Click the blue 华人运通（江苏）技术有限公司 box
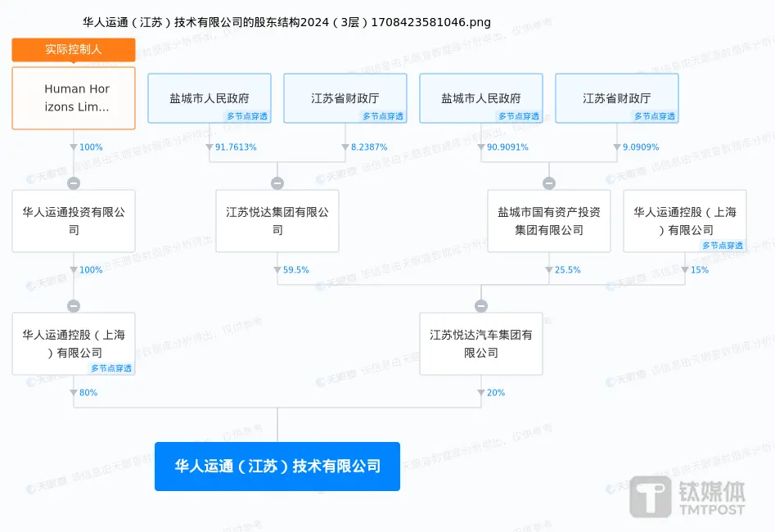This screenshot has width=775, height=532. point(277,467)
